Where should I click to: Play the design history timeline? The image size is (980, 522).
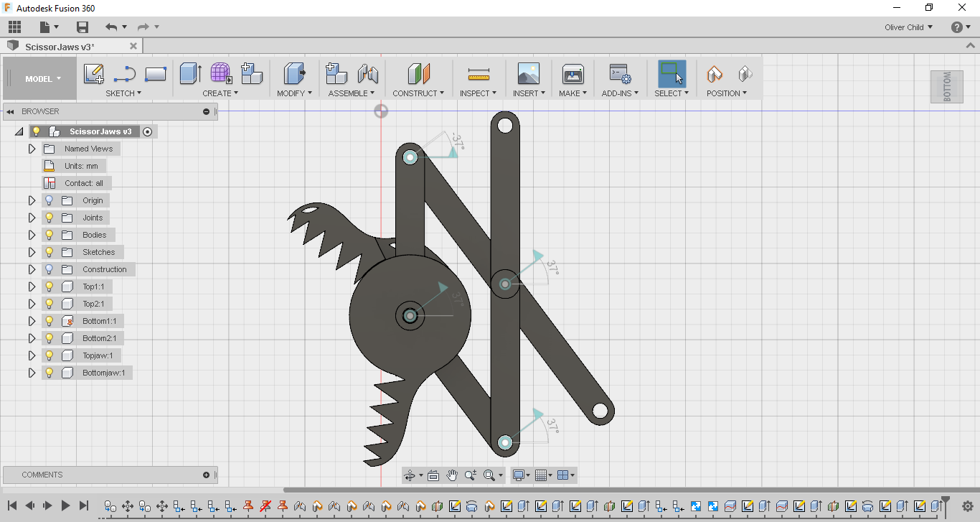(x=65, y=505)
